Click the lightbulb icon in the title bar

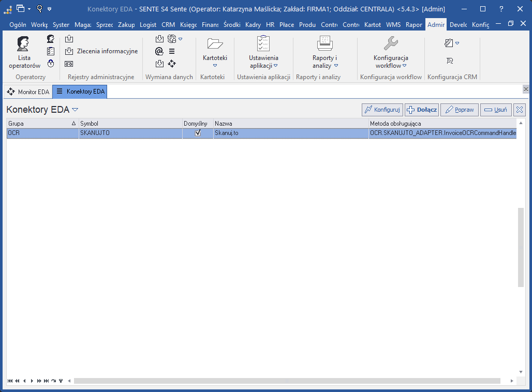click(40, 9)
